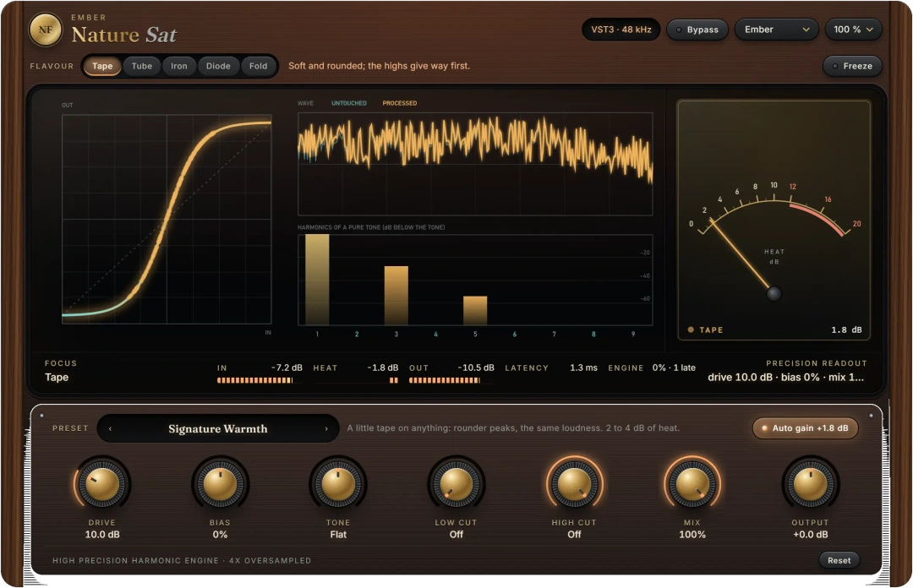Screen dimensions: 913x588
Task: Click the third harmonic bar
Action: (x=396, y=295)
